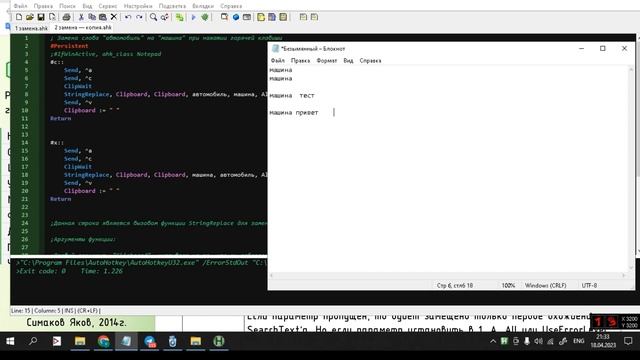Expand hidden system tray icons chevron
This screenshot has width=640, height=360.
coord(493,341)
